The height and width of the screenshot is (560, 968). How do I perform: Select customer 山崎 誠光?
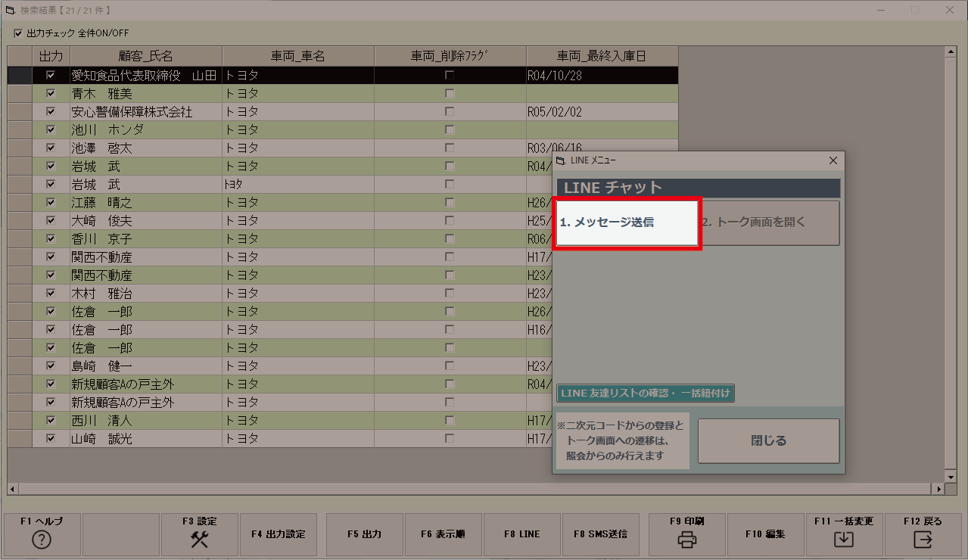146,439
